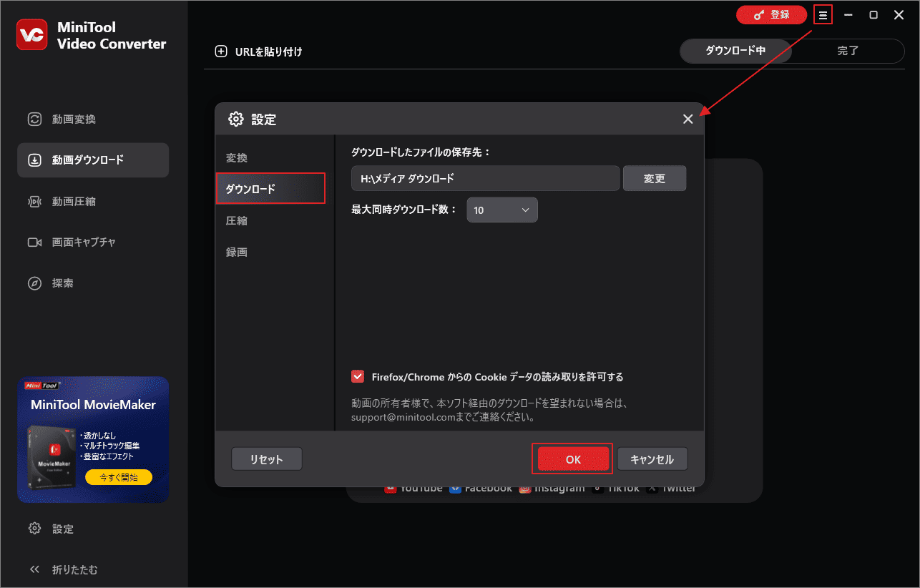Screen dimensions: 920x588
Task: Click the plus icon beside URLを貼り付け
Action: coord(221,52)
